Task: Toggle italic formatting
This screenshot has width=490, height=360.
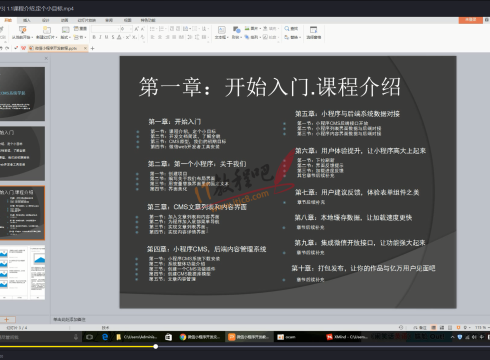Action: tap(100, 37)
